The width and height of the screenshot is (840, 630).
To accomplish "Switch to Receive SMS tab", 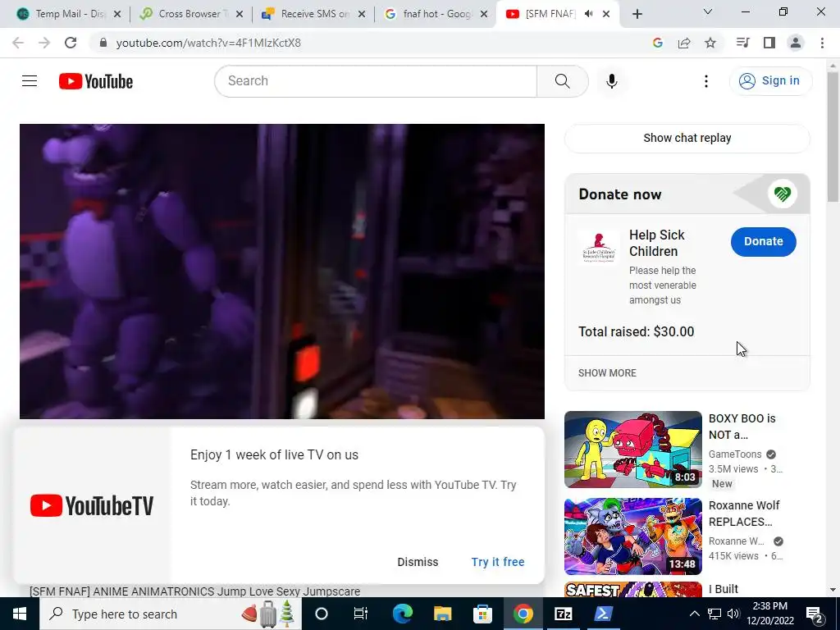I will tap(313, 14).
